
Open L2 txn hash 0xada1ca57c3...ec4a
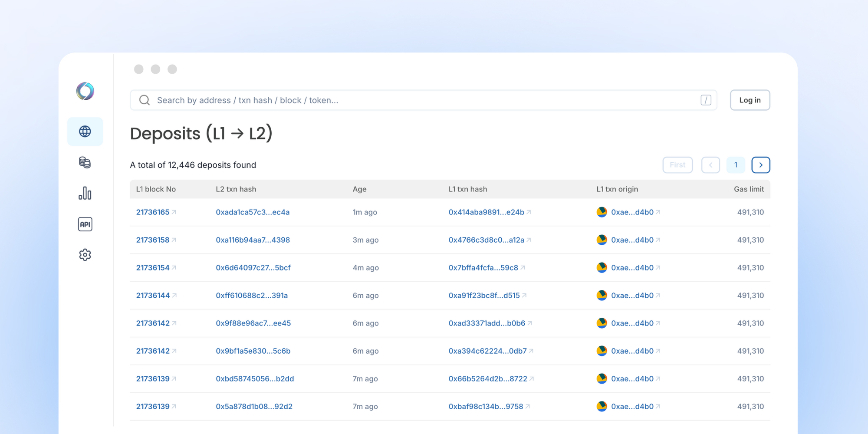pyautogui.click(x=253, y=212)
